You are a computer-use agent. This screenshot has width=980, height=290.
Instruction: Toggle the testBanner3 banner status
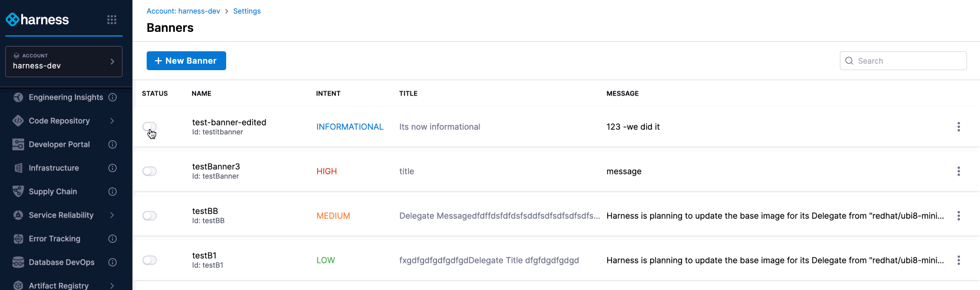[x=150, y=172]
